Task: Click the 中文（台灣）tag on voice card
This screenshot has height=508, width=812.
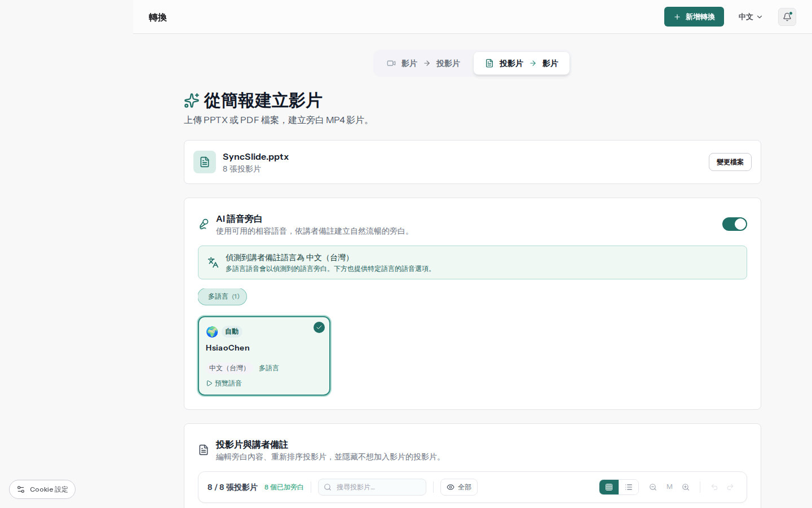Action: [229, 368]
